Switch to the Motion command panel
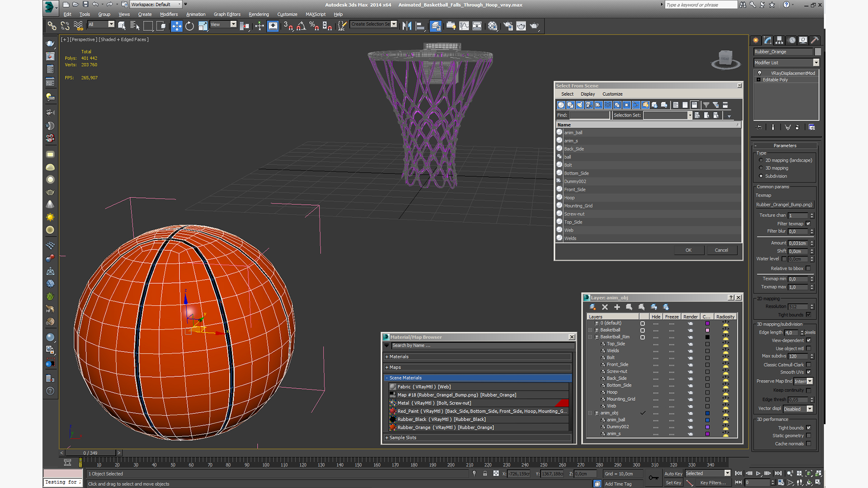The width and height of the screenshot is (868, 488). pyautogui.click(x=792, y=40)
